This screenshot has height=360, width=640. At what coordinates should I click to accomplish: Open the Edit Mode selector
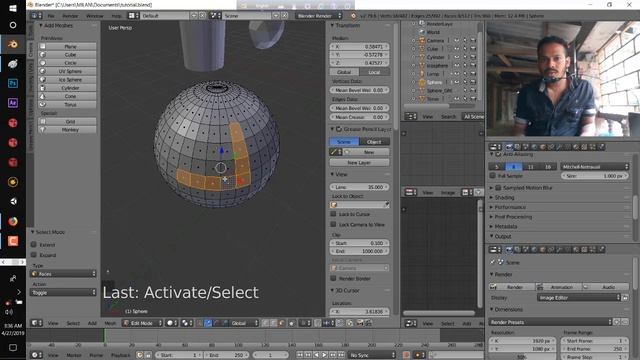tap(142, 323)
